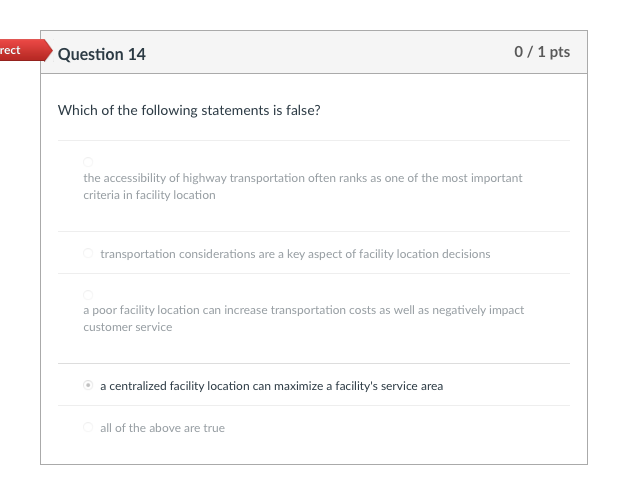
Task: Click 'most important' in the first answer
Action: coord(482,178)
